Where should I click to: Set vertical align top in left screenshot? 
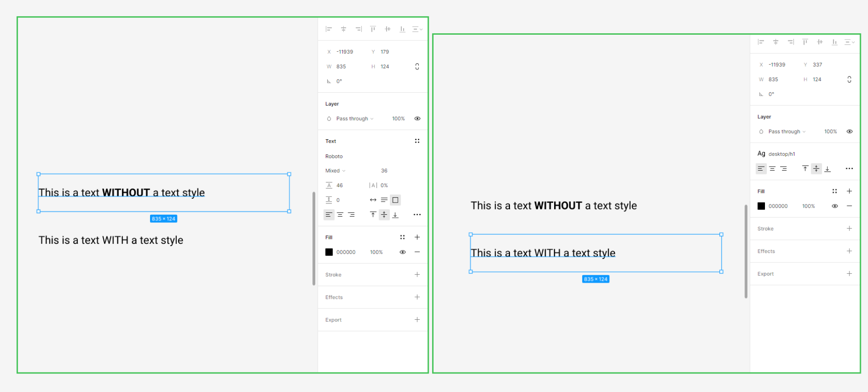[x=373, y=215]
